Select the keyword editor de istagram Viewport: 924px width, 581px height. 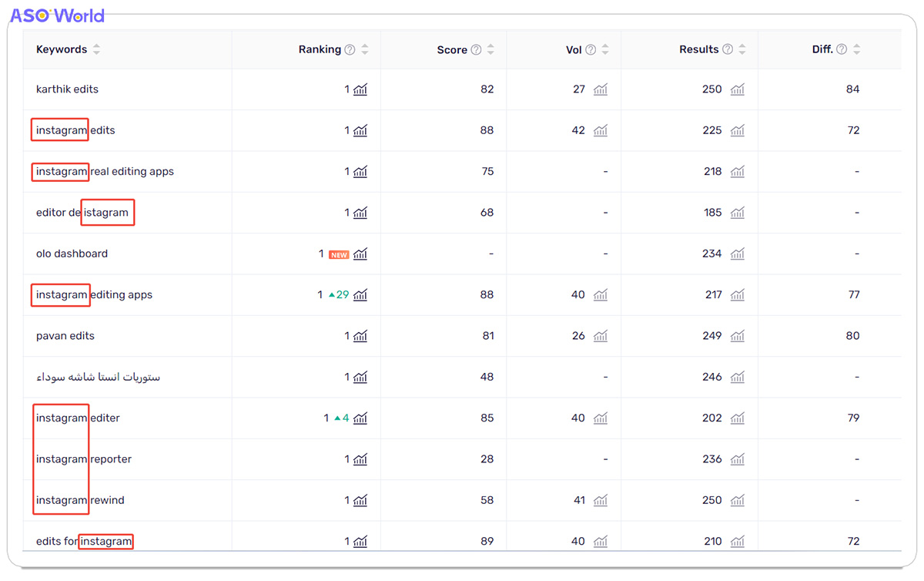pos(82,213)
